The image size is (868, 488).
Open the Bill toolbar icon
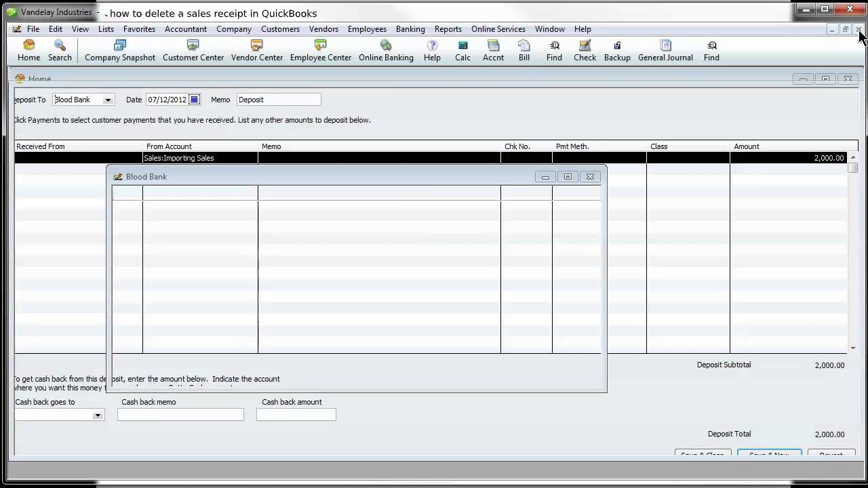tap(524, 50)
